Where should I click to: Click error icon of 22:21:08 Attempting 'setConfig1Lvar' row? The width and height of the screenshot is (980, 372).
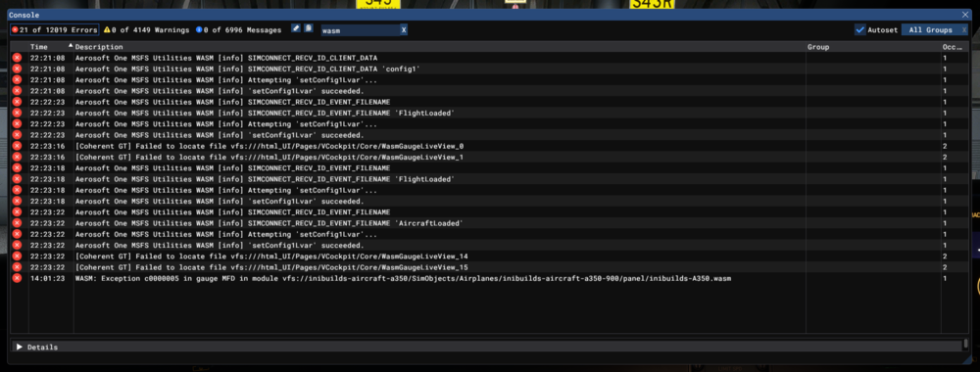(17, 80)
